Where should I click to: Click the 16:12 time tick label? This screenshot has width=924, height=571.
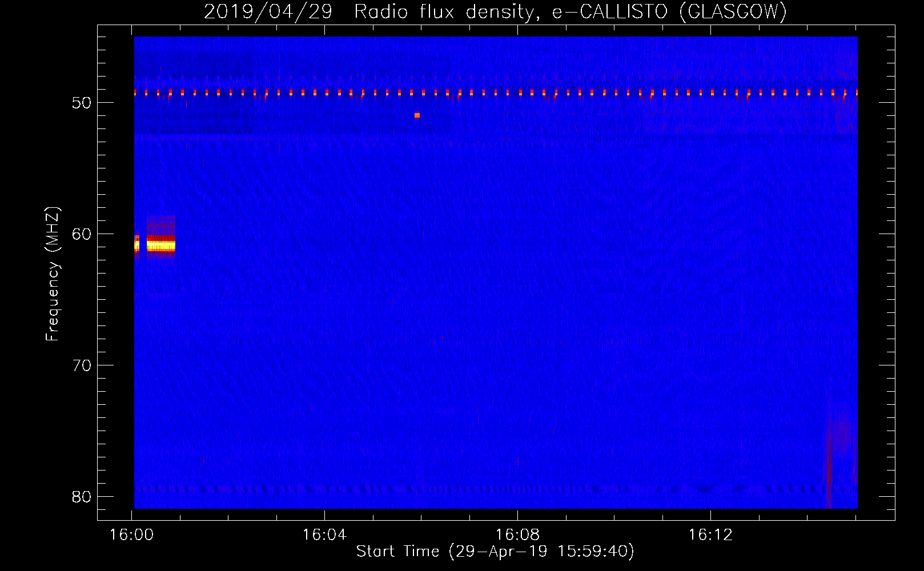[x=710, y=534]
